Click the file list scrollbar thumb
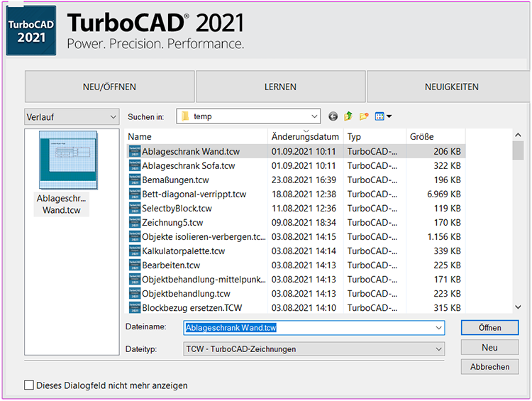This screenshot has width=532, height=401. [x=518, y=150]
